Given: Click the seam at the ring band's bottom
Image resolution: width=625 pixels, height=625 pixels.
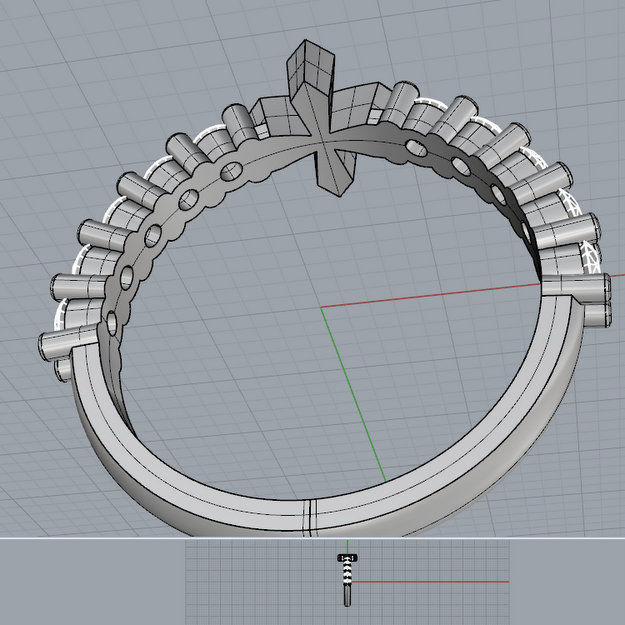Looking at the screenshot, I should coord(309,518).
